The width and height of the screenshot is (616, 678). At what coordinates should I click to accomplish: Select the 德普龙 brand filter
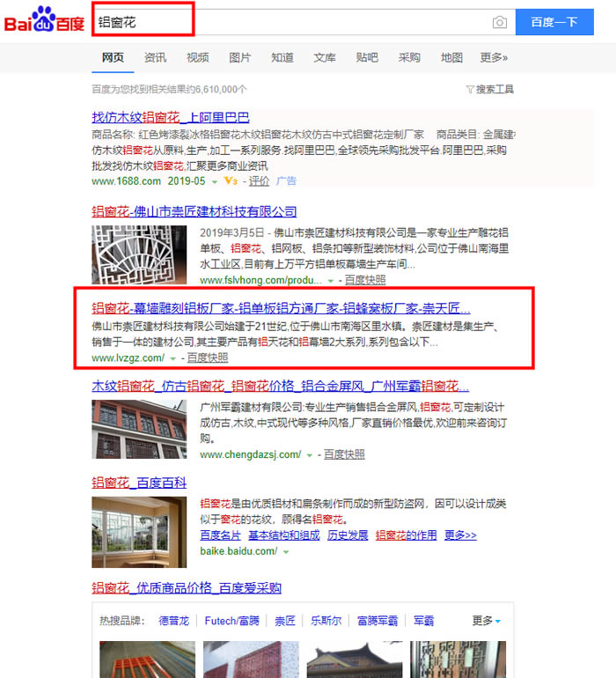coord(173,621)
